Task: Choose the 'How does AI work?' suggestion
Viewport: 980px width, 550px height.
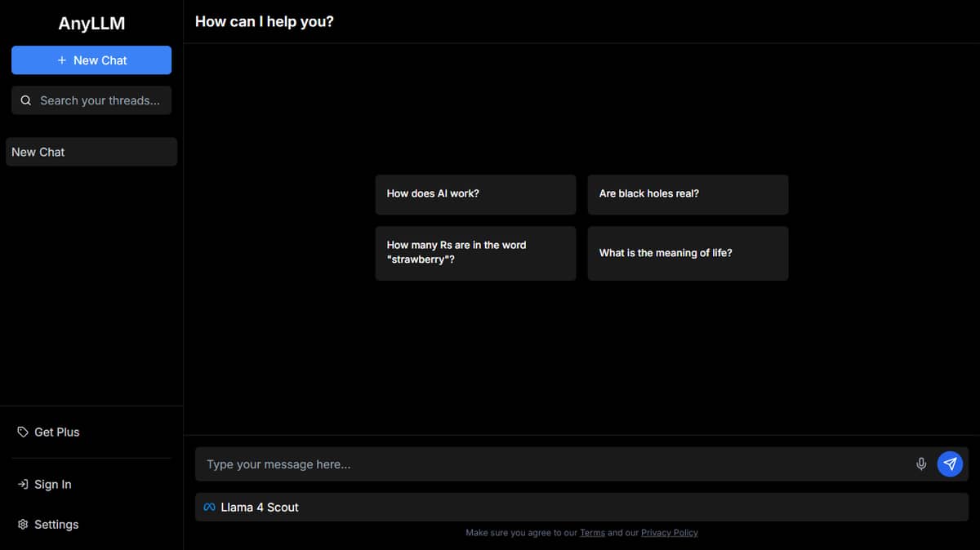Action: [x=475, y=194]
